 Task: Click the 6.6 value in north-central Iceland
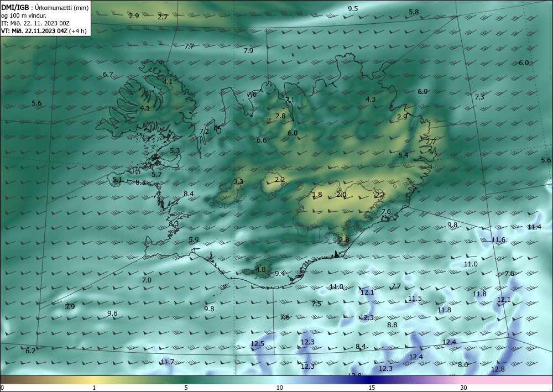(x=262, y=140)
